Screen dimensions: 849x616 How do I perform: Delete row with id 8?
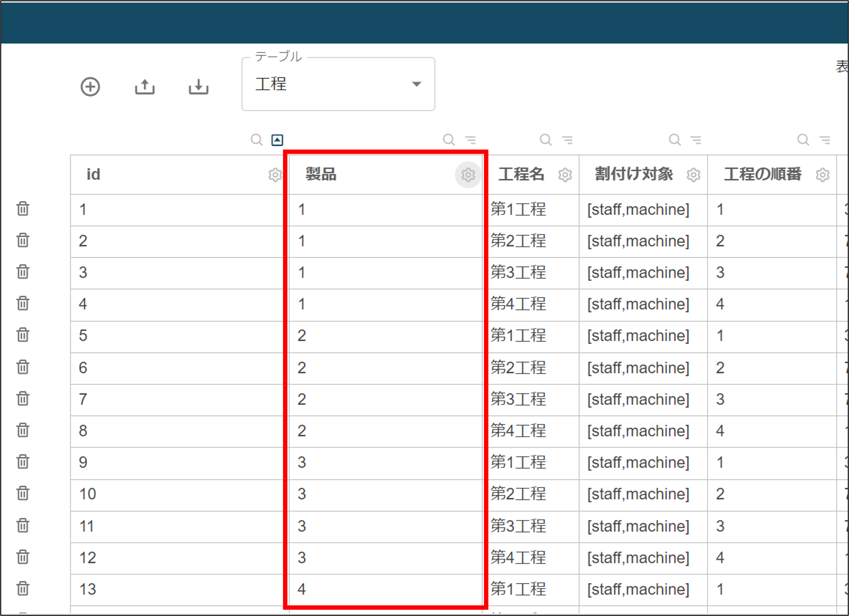point(23,430)
